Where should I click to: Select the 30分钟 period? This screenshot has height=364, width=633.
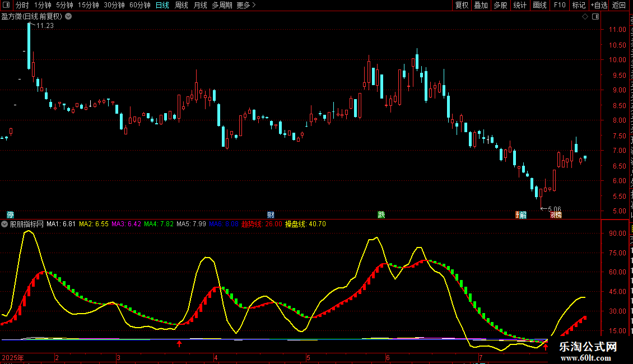(114, 5)
